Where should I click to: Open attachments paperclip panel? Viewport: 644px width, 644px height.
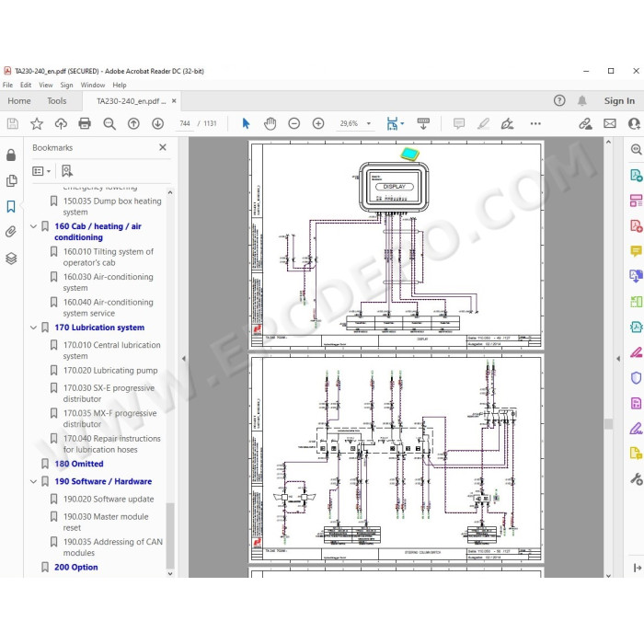(x=11, y=232)
